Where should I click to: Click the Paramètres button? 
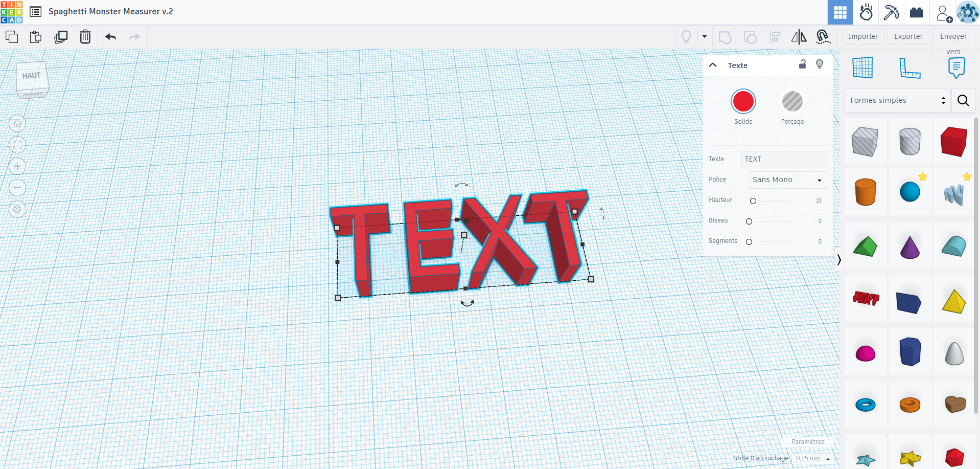808,442
